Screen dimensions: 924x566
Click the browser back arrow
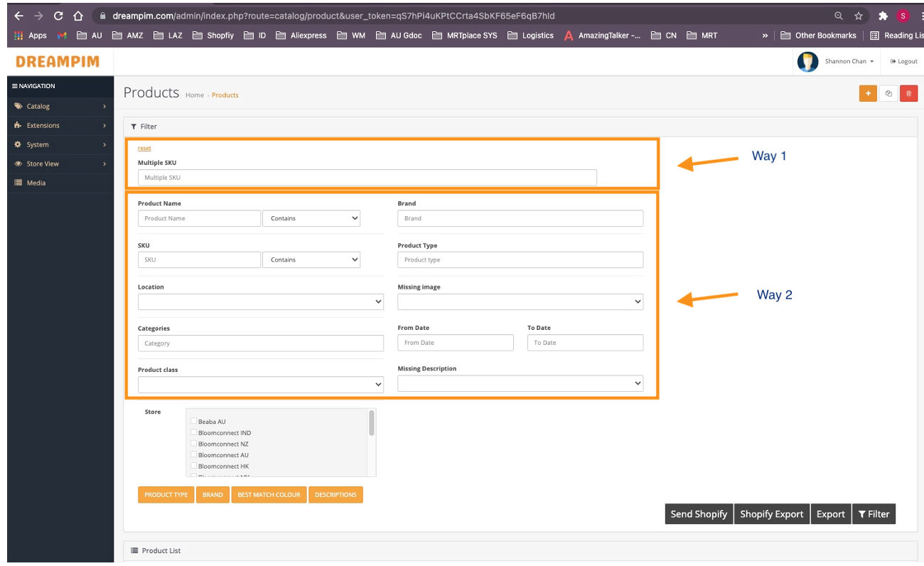[x=18, y=16]
